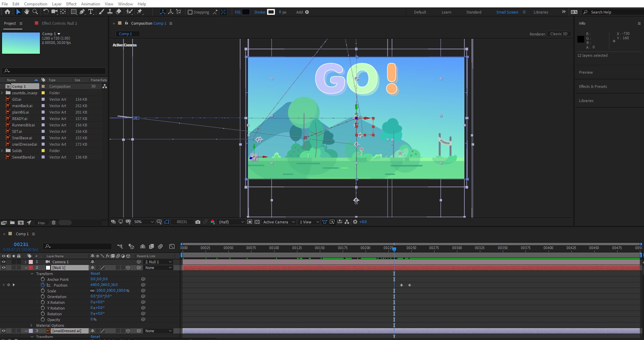Image resolution: width=644 pixels, height=340 pixels.
Task: Select the Eraser tool
Action: click(118, 12)
